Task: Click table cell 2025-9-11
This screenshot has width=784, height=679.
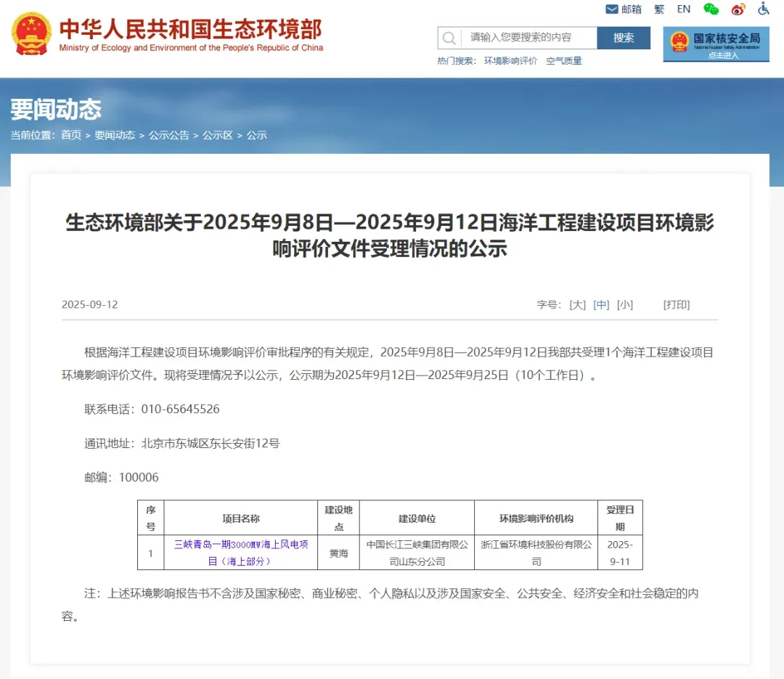Action: click(620, 553)
